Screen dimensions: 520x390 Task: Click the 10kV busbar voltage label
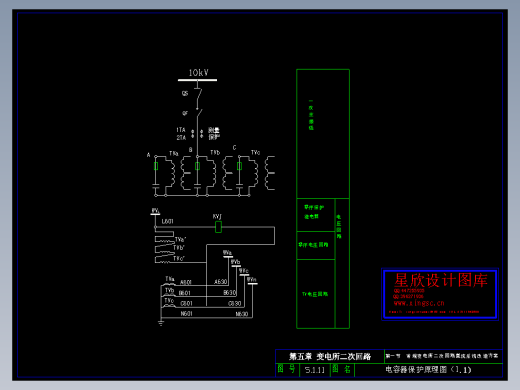199,73
